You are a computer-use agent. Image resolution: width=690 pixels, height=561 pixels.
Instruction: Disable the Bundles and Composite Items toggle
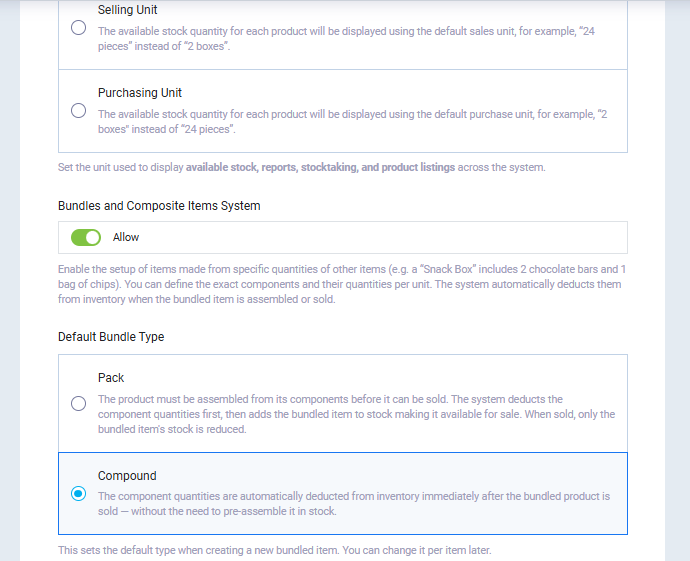click(86, 238)
